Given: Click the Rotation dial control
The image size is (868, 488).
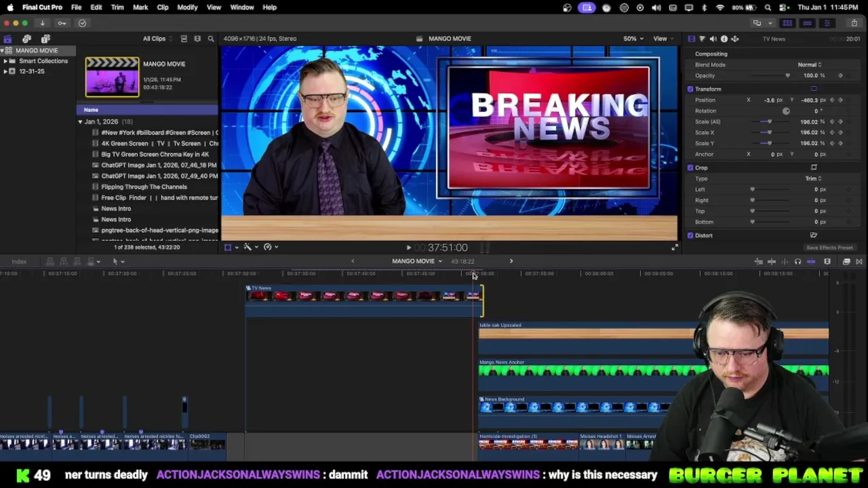Looking at the screenshot, I should 786,110.
